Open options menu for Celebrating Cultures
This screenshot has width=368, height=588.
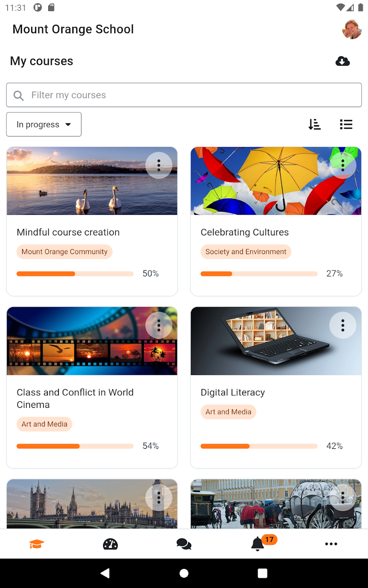(x=343, y=165)
